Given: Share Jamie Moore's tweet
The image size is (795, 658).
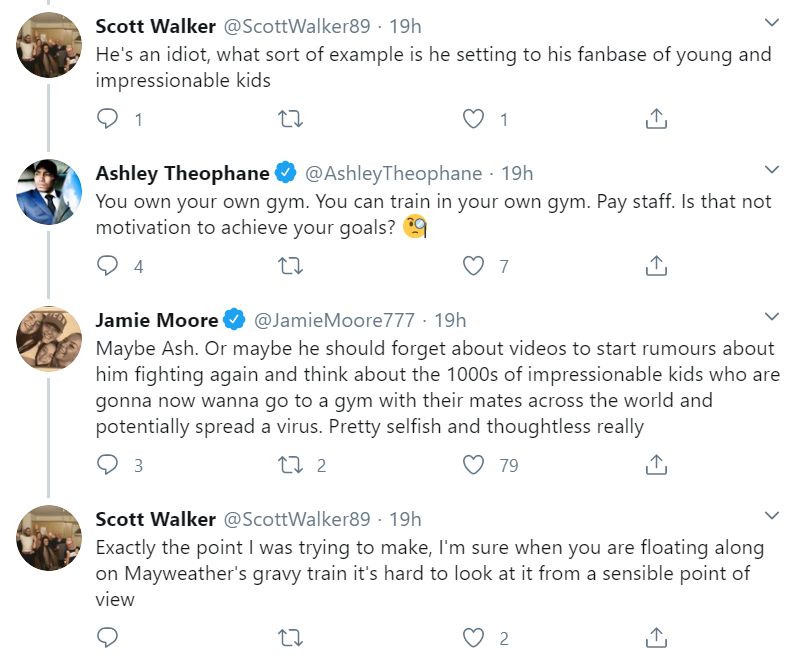Looking at the screenshot, I should coord(656,465).
